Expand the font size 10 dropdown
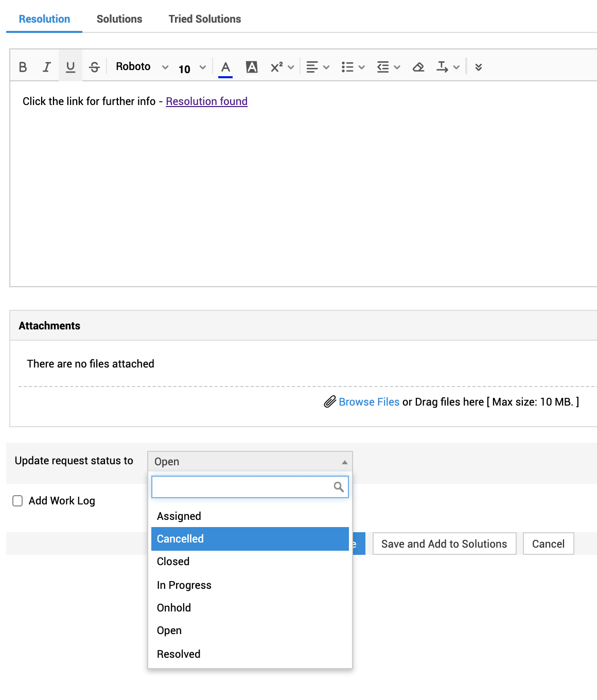Screen dimensions: 597x700 pyautogui.click(x=192, y=68)
